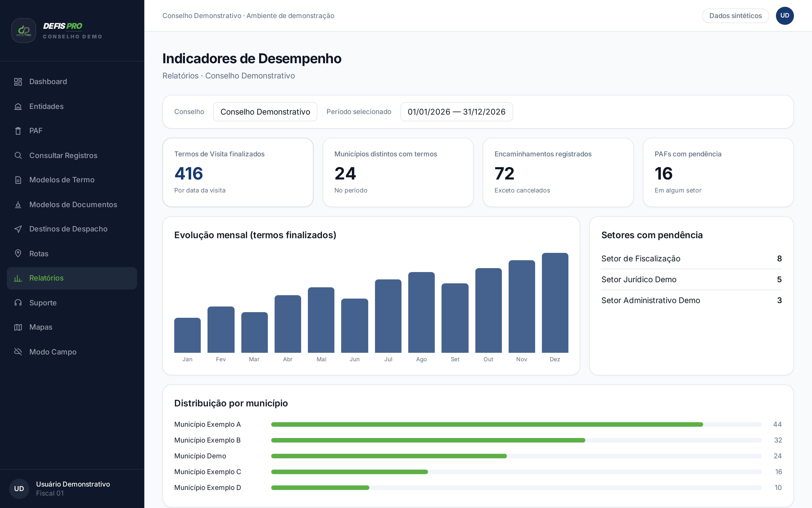Click the Encaminhamentos registrados card
812x508 pixels.
[558, 172]
